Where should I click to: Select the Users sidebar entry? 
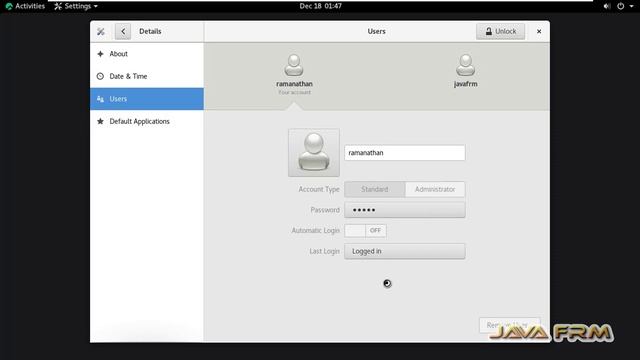point(147,99)
